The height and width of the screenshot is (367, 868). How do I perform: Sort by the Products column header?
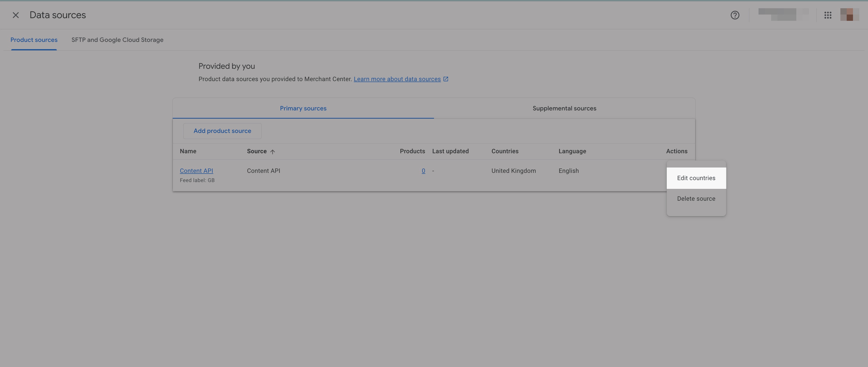412,152
